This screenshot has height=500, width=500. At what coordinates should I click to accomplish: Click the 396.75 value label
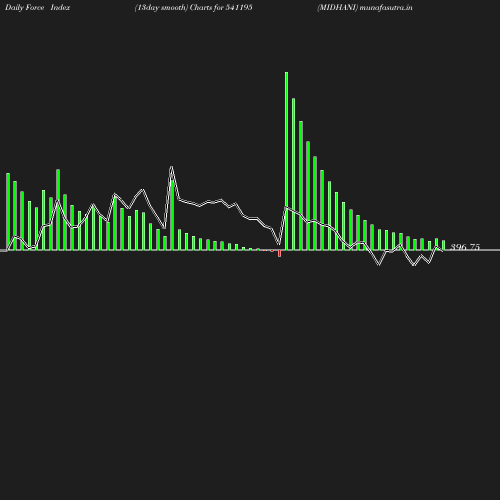pos(465,247)
